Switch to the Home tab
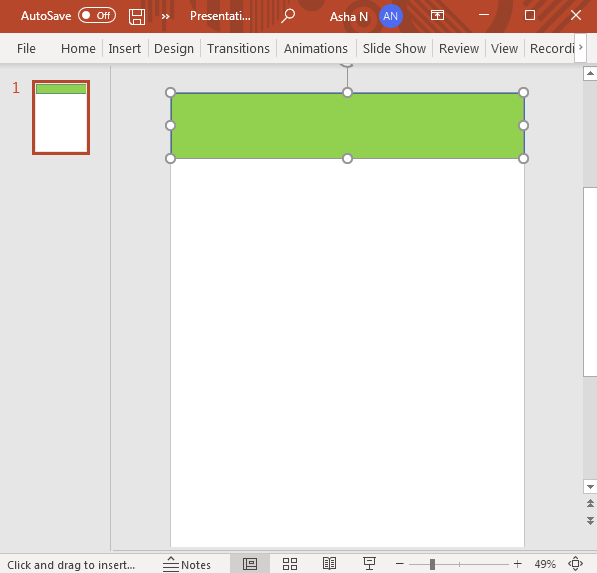This screenshot has width=597, height=573. [x=78, y=48]
